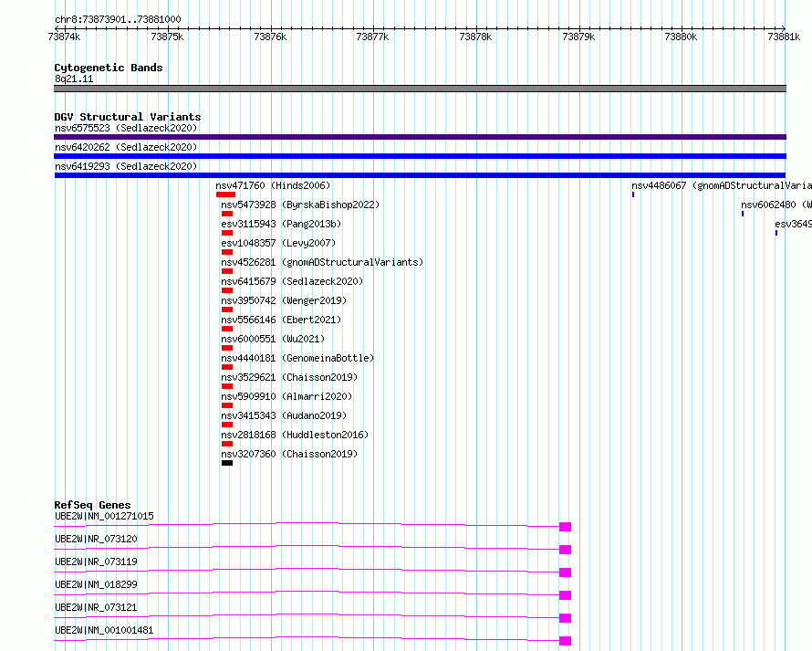Click the magenta exon of UBE2W|NM_001271015

point(565,527)
